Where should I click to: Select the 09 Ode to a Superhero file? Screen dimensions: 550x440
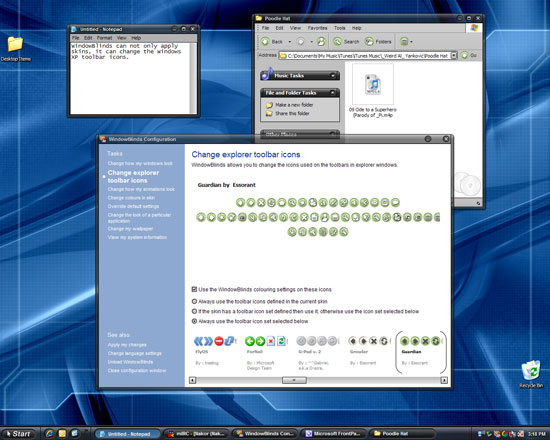373,91
